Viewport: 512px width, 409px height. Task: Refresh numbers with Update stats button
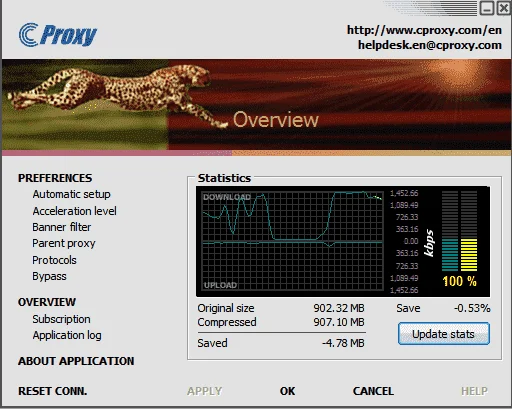pyautogui.click(x=444, y=334)
